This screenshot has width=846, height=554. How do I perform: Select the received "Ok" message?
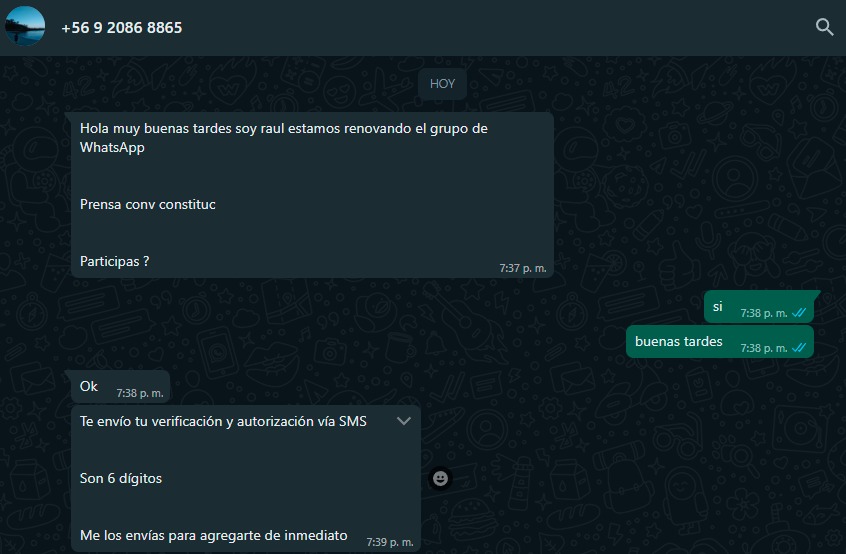coord(120,387)
